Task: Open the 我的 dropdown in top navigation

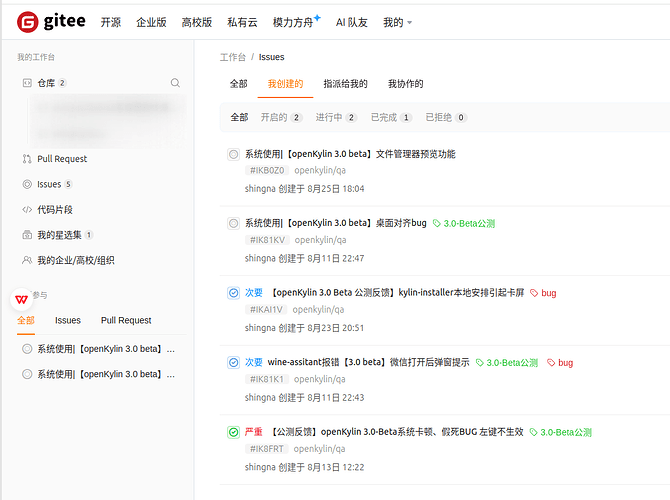Action: coord(397,22)
